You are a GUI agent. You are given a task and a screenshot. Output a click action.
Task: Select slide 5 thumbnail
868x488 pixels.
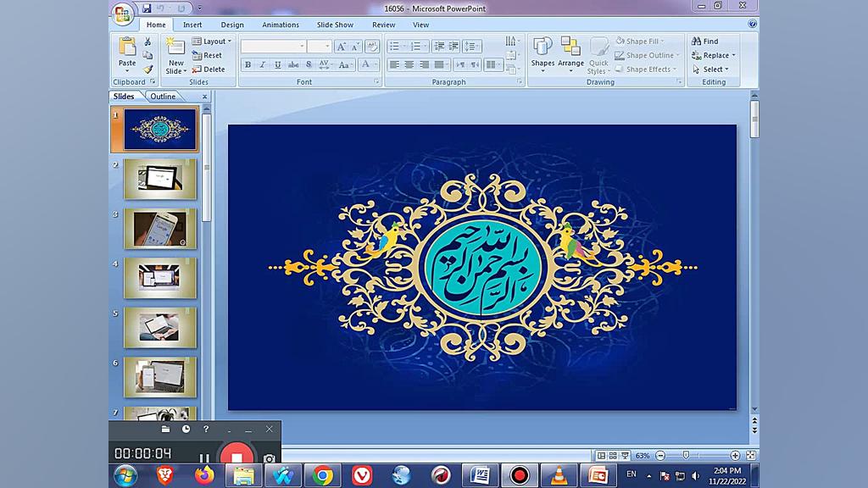[160, 328]
